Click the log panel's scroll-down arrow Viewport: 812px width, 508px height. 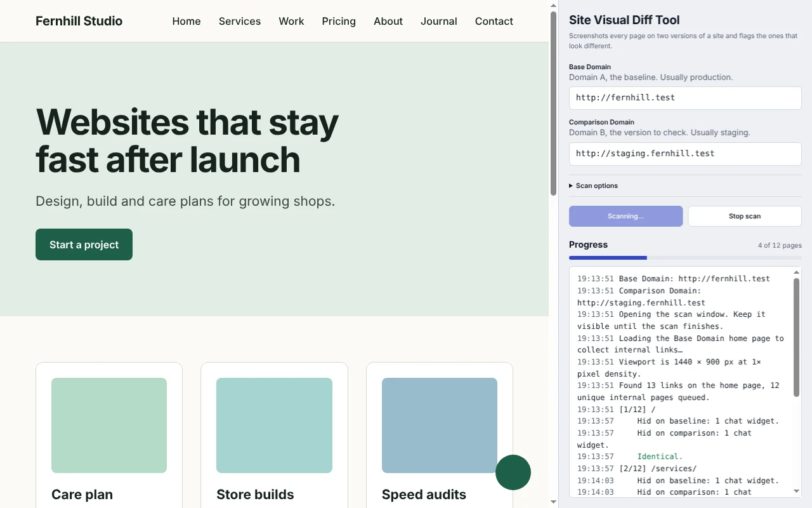click(797, 491)
